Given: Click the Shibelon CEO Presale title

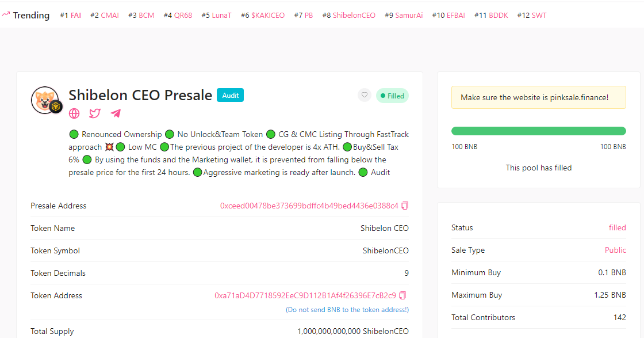Looking at the screenshot, I should click(x=140, y=95).
